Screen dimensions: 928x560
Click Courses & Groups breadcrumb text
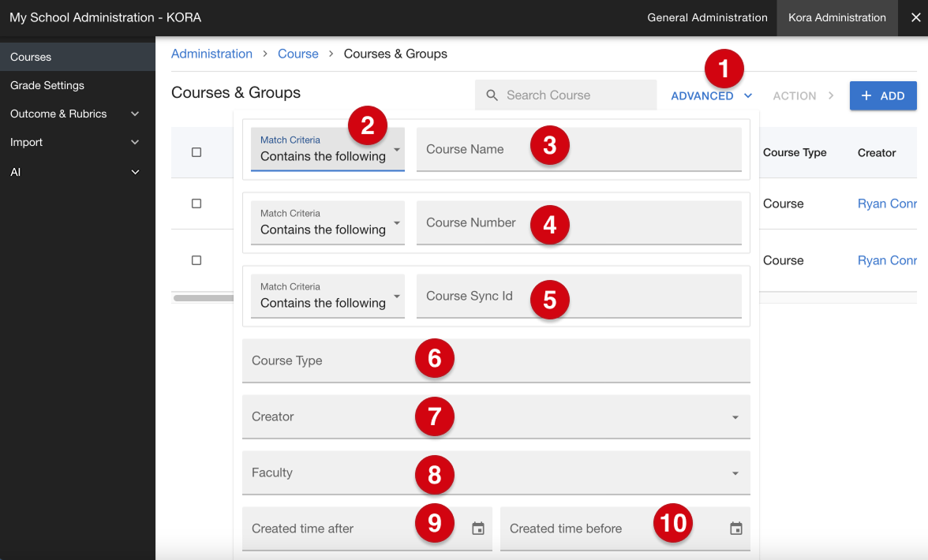395,54
